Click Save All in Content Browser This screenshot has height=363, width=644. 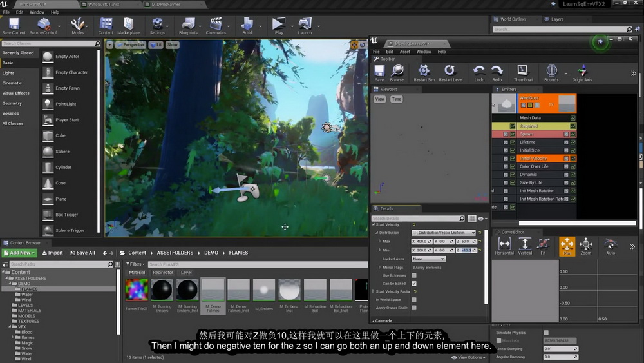click(82, 253)
